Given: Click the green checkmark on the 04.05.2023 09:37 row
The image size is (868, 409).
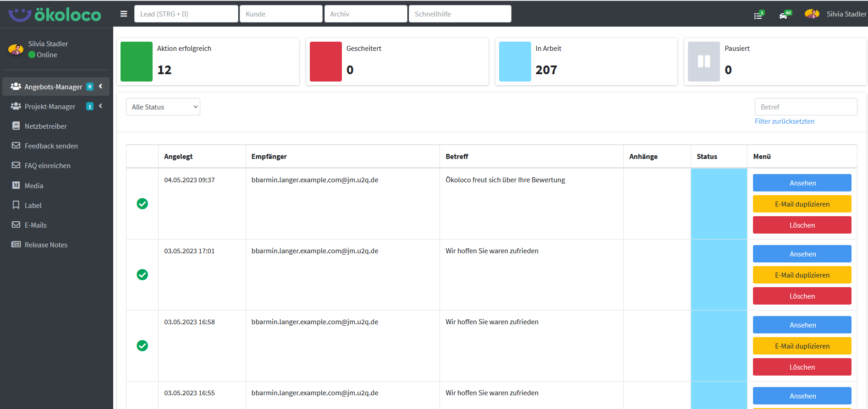Looking at the screenshot, I should 142,204.
